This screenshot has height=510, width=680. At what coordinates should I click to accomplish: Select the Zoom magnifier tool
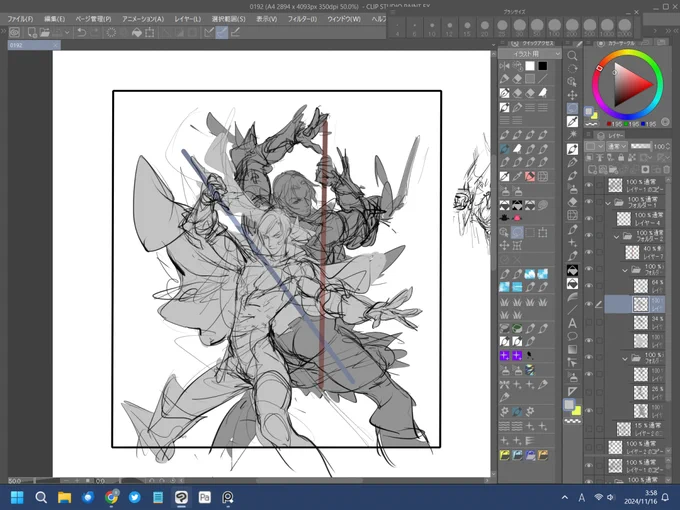pos(572,56)
